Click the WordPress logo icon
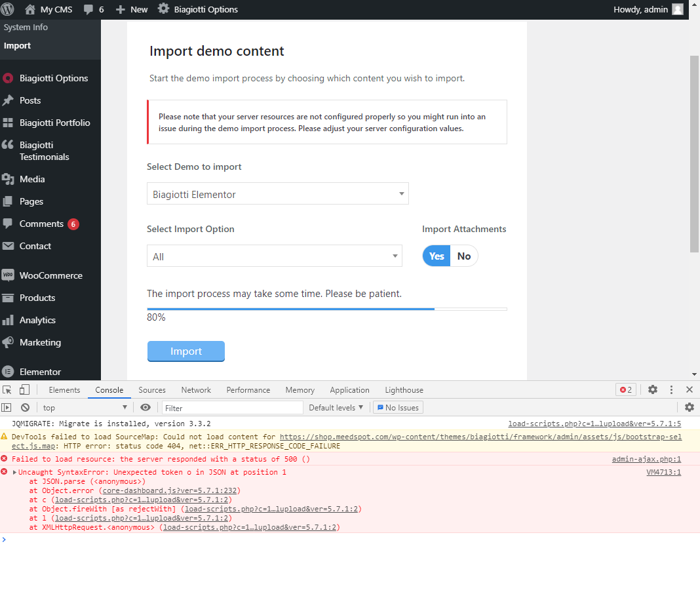 coord(8,9)
